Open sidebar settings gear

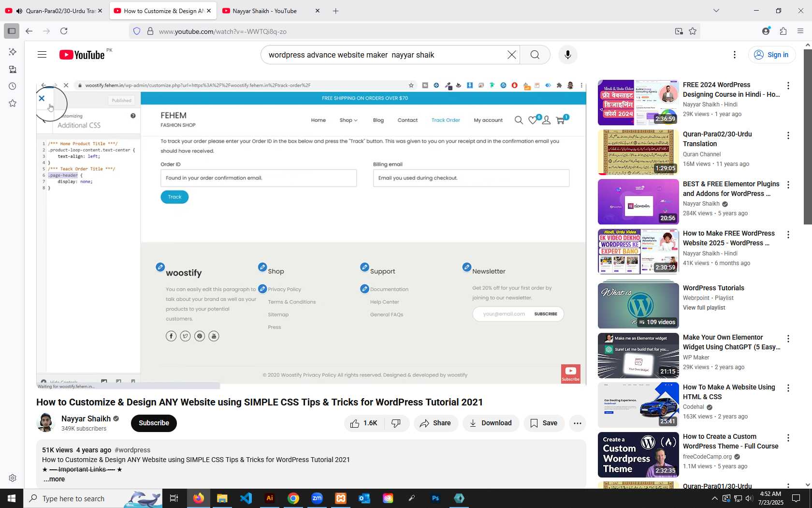(x=13, y=478)
